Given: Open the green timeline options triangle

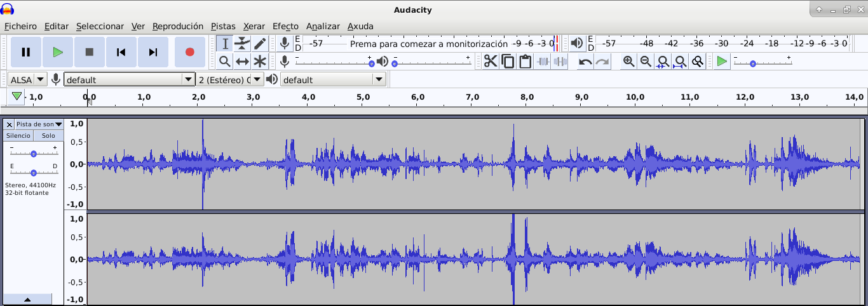Looking at the screenshot, I should coord(17,96).
